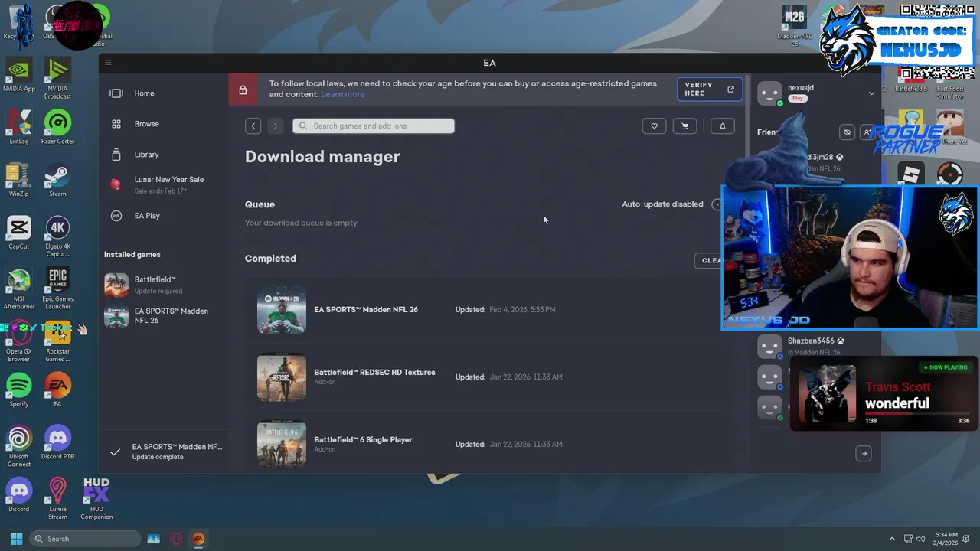980x551 pixels.
Task: Open the Discord PTB desktop shortcut
Action: tap(57, 443)
